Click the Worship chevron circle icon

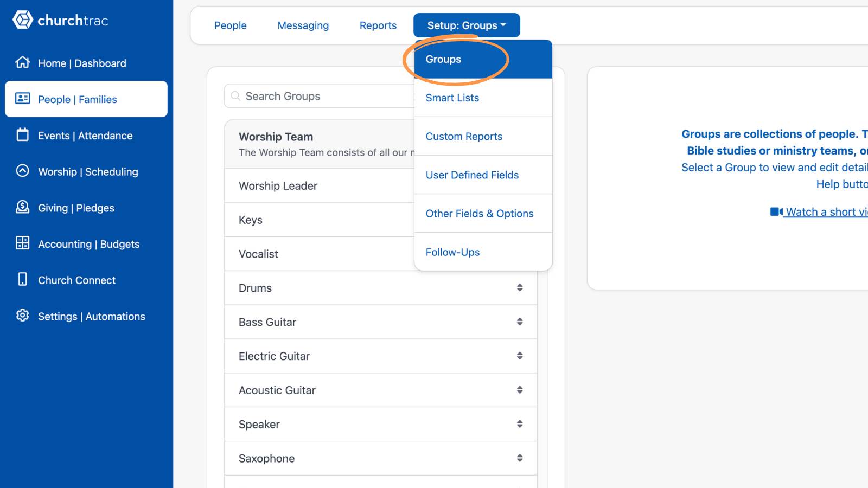(x=22, y=171)
